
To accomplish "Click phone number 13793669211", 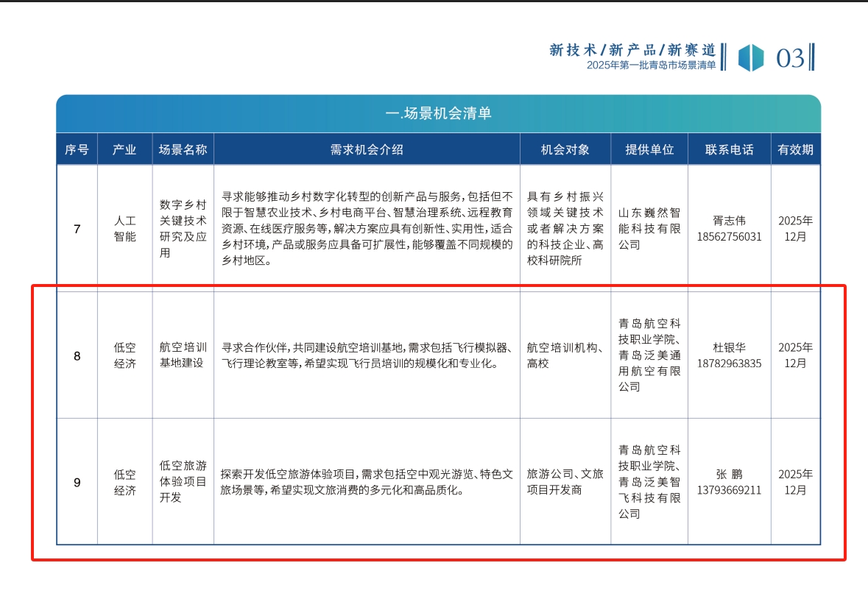I will pyautogui.click(x=729, y=490).
